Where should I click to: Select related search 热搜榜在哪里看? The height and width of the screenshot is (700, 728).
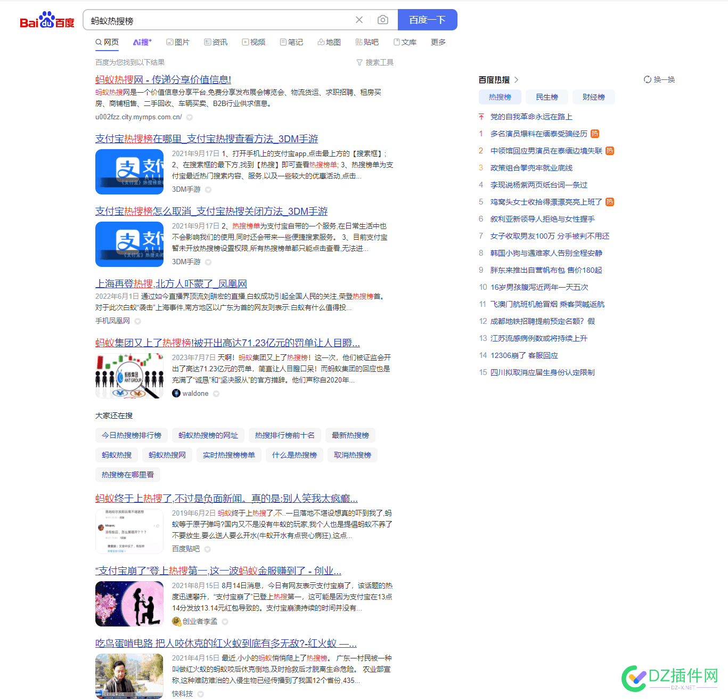click(128, 475)
